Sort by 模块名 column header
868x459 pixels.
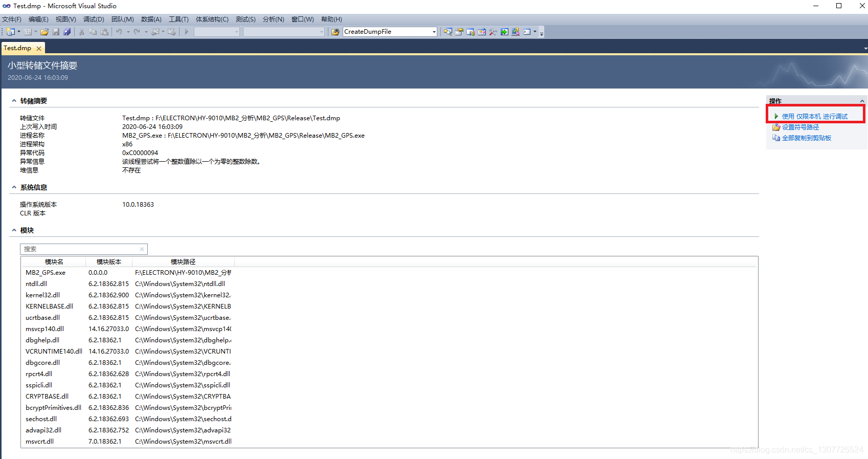54,262
